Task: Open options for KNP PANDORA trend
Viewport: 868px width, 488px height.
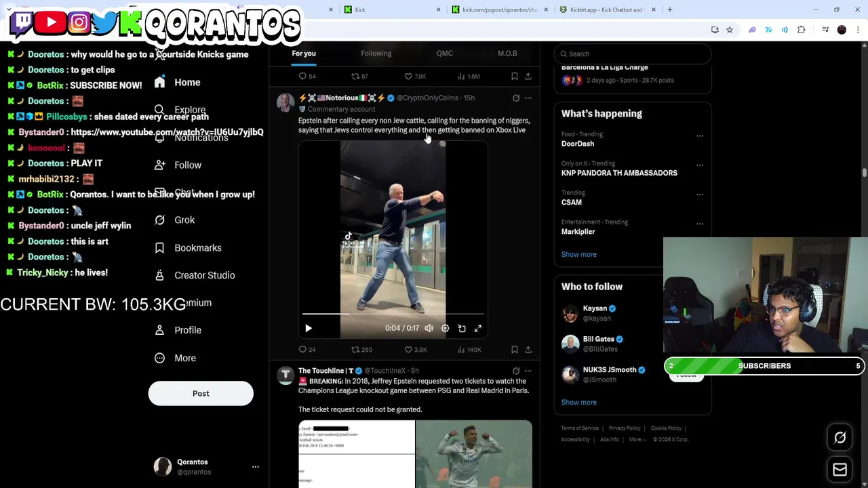Action: click(700, 165)
